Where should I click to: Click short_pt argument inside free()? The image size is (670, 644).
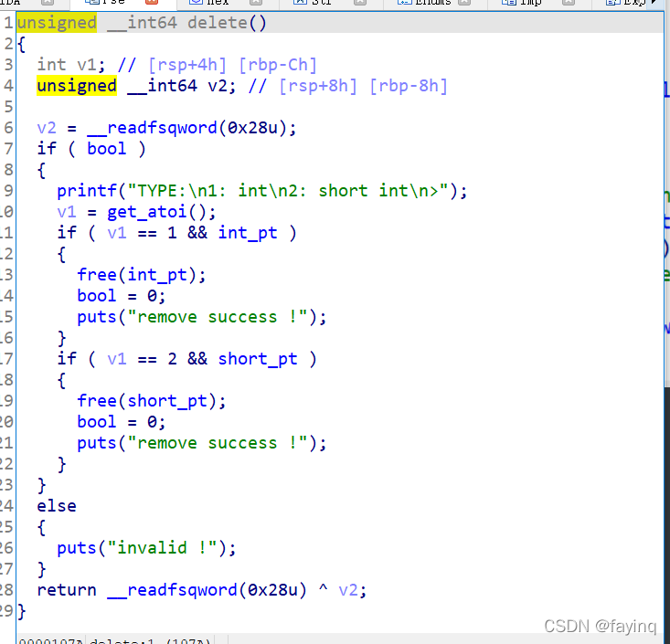point(167,401)
